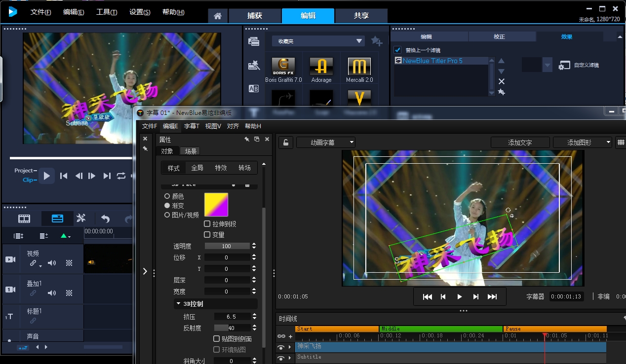The image size is (626, 364).
Task: Toggle ripple link on 标题1 track
Action: coord(33,321)
